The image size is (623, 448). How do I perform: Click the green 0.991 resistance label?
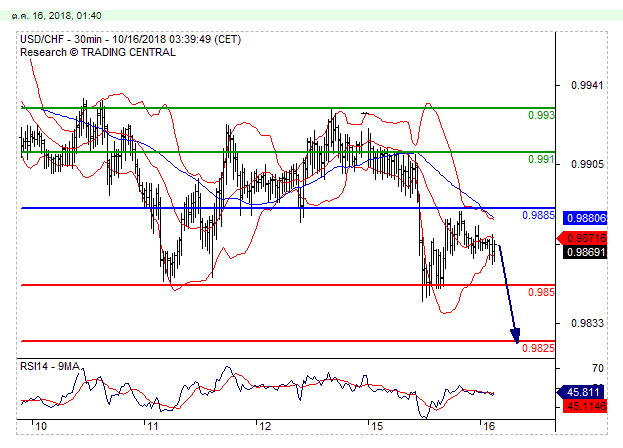tap(541, 159)
